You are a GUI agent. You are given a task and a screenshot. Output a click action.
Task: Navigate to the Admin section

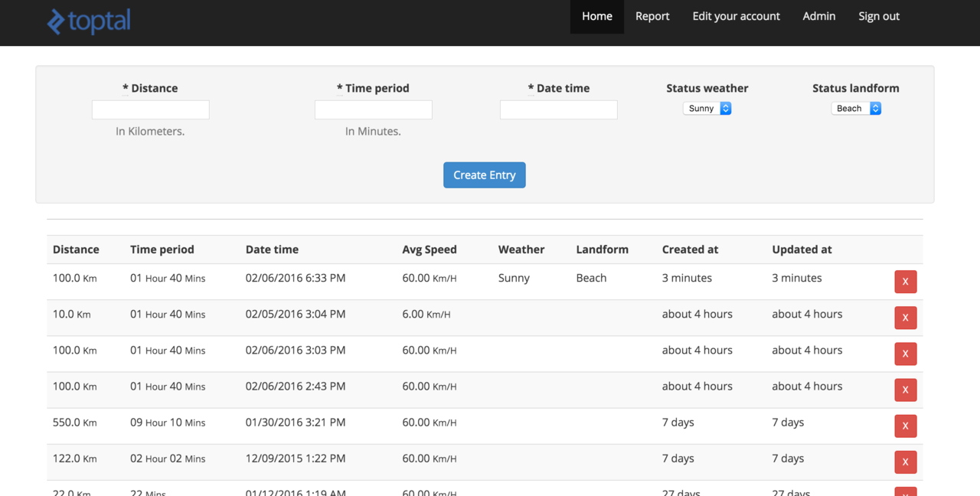(818, 16)
